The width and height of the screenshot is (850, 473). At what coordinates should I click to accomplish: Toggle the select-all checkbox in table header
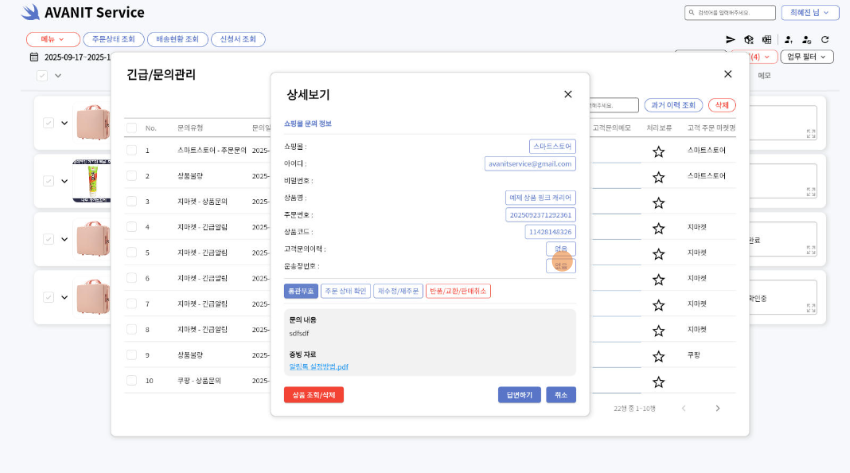pos(131,128)
